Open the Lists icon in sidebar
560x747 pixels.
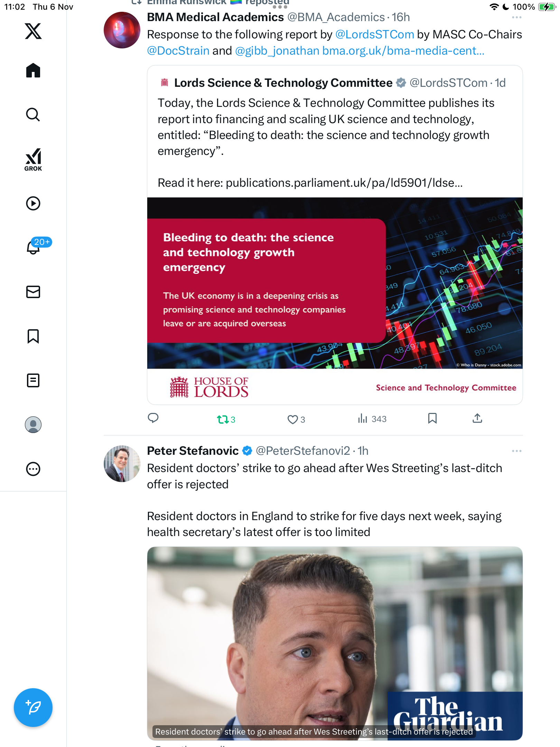coord(33,380)
